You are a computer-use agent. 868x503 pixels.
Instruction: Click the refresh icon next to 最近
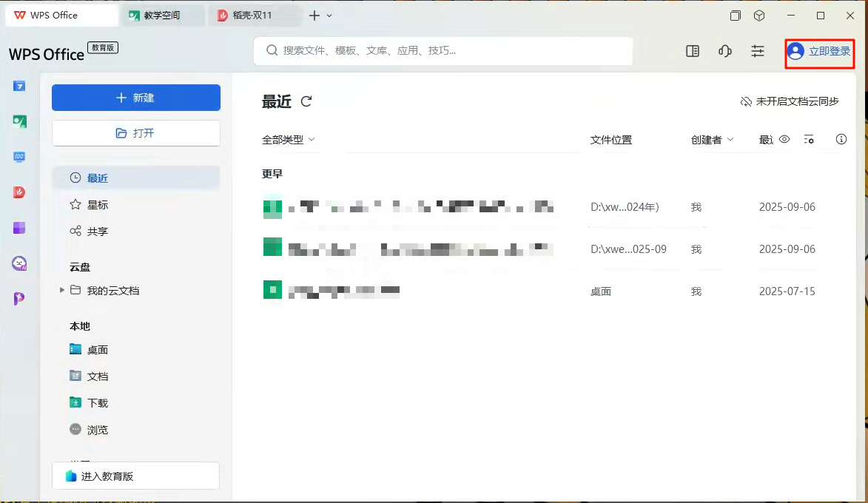[x=306, y=102]
